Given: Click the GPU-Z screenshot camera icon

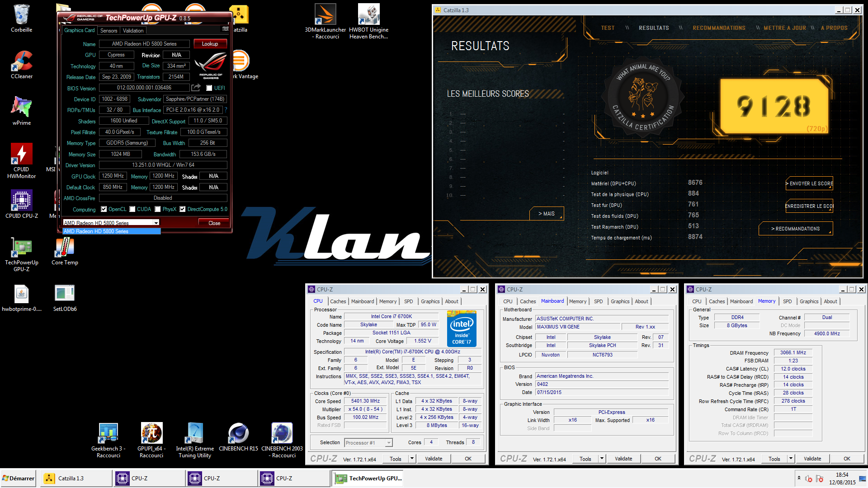Looking at the screenshot, I should pyautogui.click(x=225, y=29).
